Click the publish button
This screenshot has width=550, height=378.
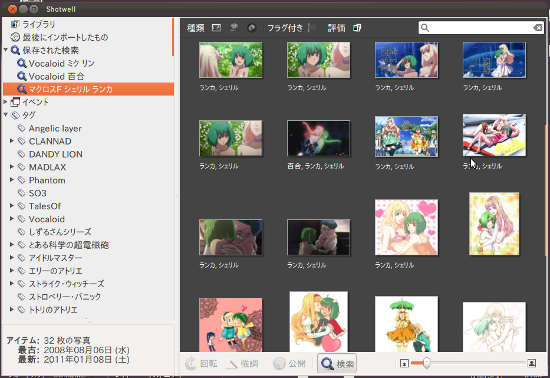click(289, 364)
